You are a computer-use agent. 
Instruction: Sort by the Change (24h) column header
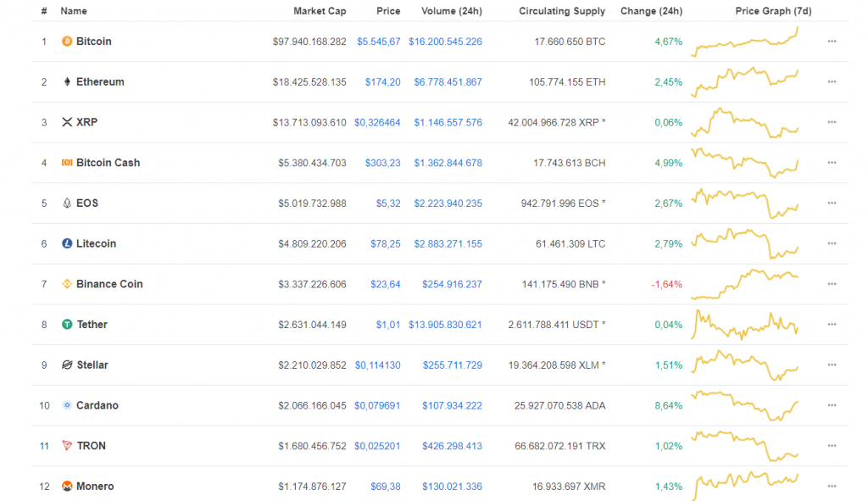[652, 11]
